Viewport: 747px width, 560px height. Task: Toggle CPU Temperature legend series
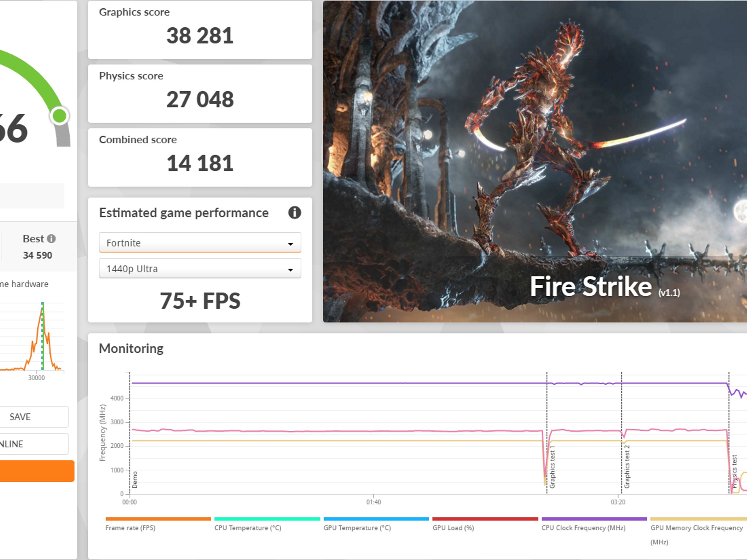point(267,524)
